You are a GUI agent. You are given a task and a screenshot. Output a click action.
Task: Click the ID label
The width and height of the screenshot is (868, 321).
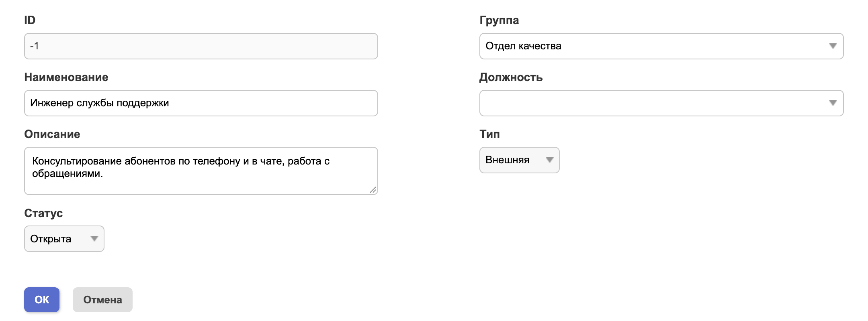pyautogui.click(x=30, y=20)
